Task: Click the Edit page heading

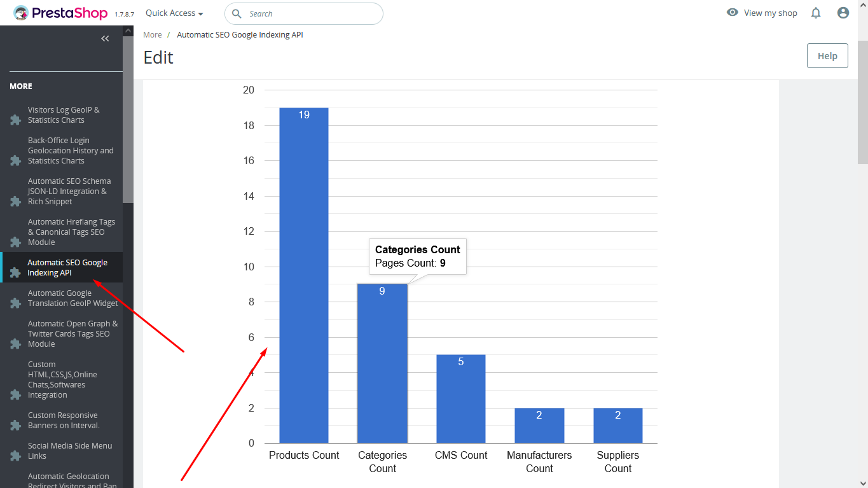Action: [x=158, y=58]
